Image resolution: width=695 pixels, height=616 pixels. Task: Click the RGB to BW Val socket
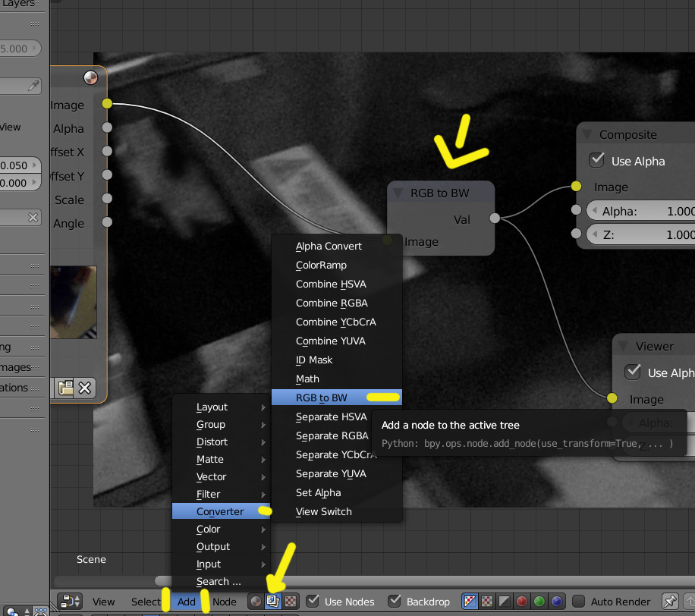(495, 218)
